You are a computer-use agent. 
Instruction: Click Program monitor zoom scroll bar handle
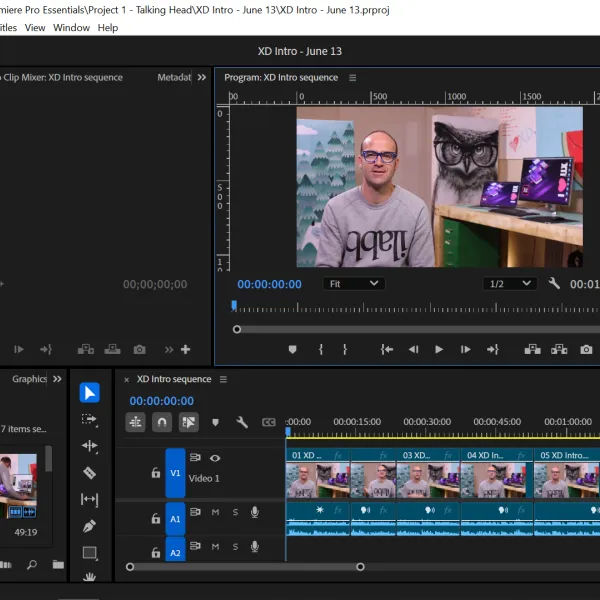[x=237, y=329]
